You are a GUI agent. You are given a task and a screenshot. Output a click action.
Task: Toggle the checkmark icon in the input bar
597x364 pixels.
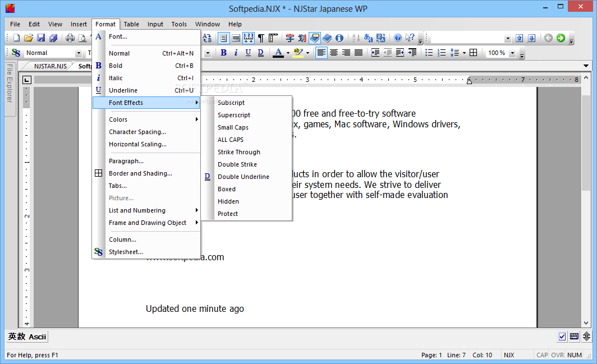pyautogui.click(x=562, y=336)
